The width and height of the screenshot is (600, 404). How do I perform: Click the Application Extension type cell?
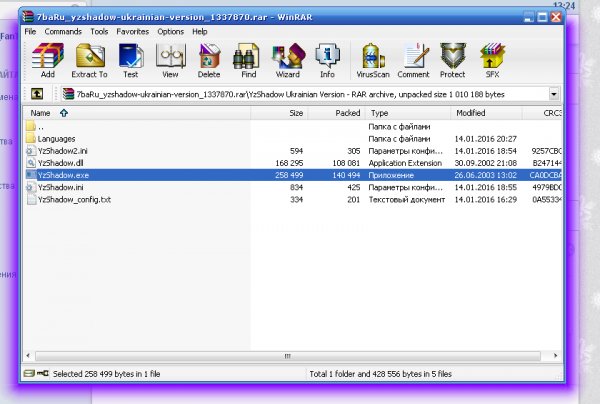405,163
